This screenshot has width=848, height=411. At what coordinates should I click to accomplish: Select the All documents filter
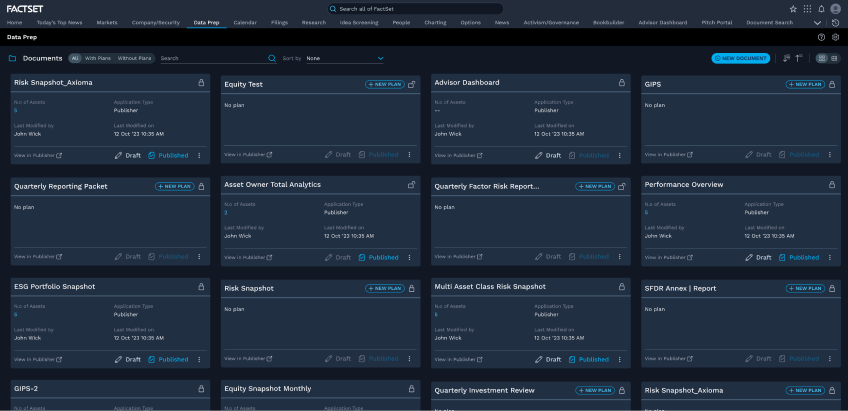[x=75, y=58]
